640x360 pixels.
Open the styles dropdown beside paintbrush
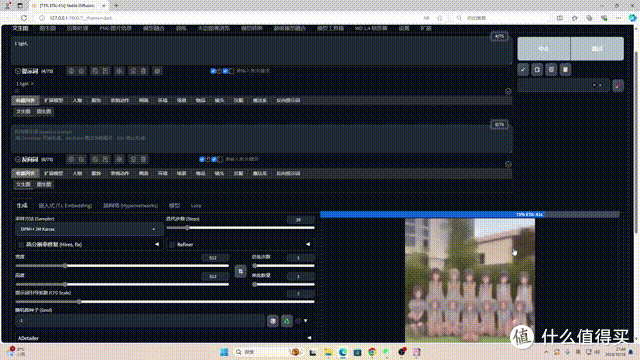pos(563,85)
